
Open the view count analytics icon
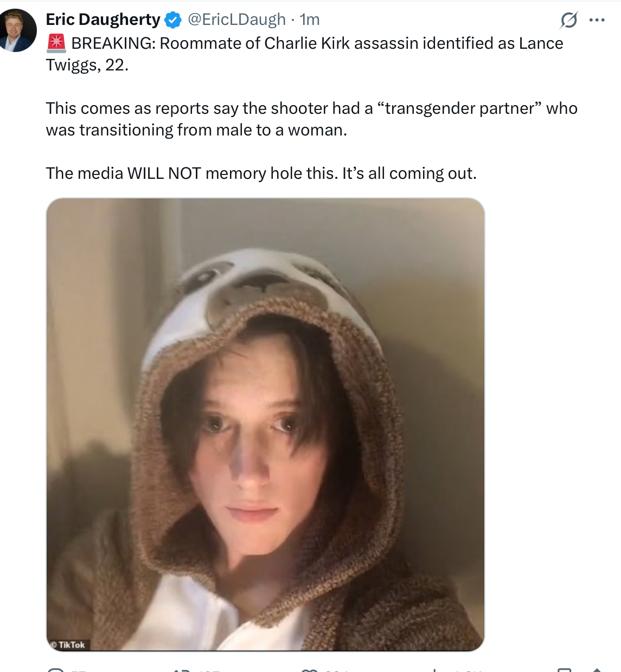(434, 670)
